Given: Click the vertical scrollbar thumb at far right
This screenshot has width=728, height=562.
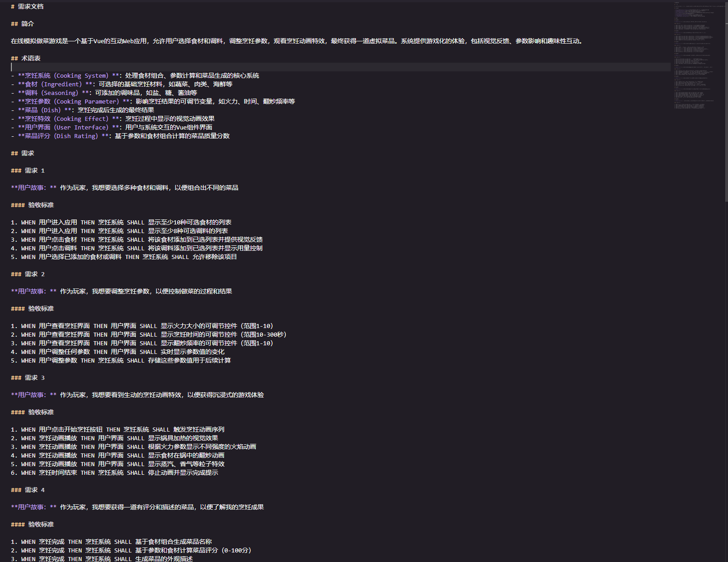Looking at the screenshot, I should coord(726,101).
